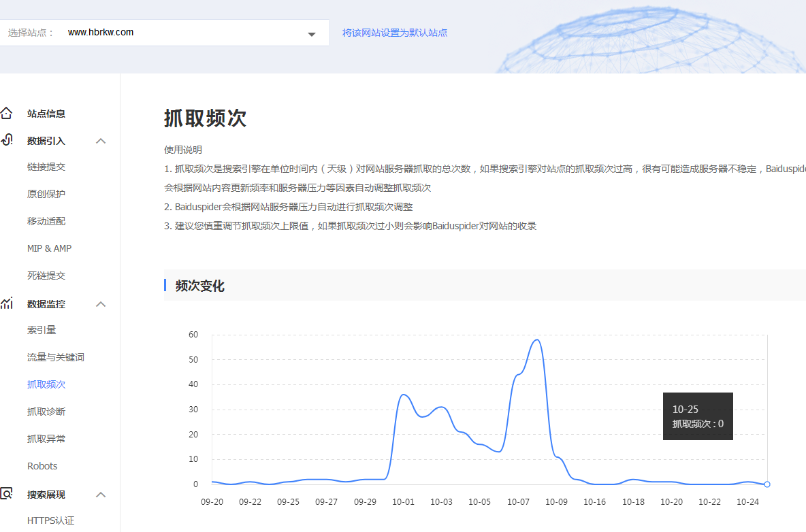
Task: Open the site selector dropdown arrow
Action: coord(312,34)
